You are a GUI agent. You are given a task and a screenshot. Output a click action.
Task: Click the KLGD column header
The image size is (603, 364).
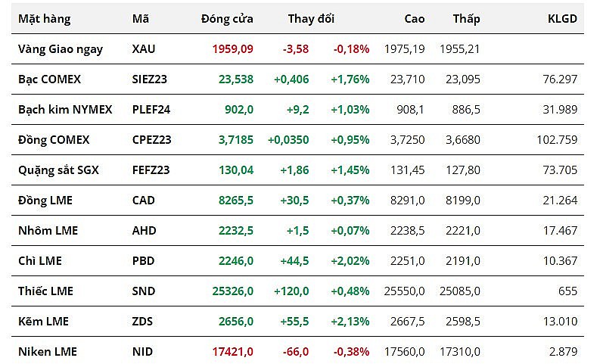point(562,19)
